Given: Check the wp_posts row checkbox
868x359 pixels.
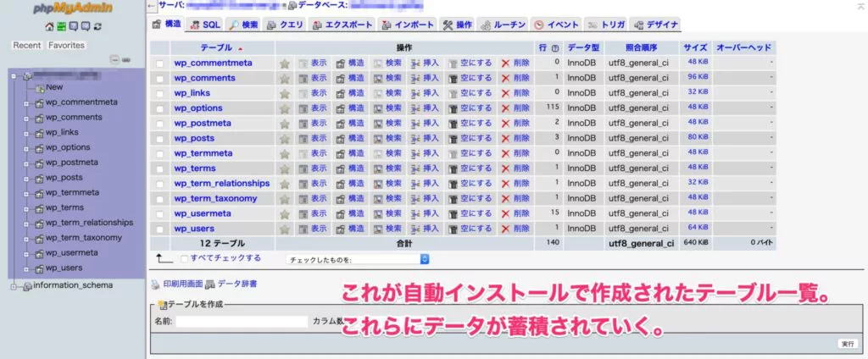Looking at the screenshot, I should (160, 139).
